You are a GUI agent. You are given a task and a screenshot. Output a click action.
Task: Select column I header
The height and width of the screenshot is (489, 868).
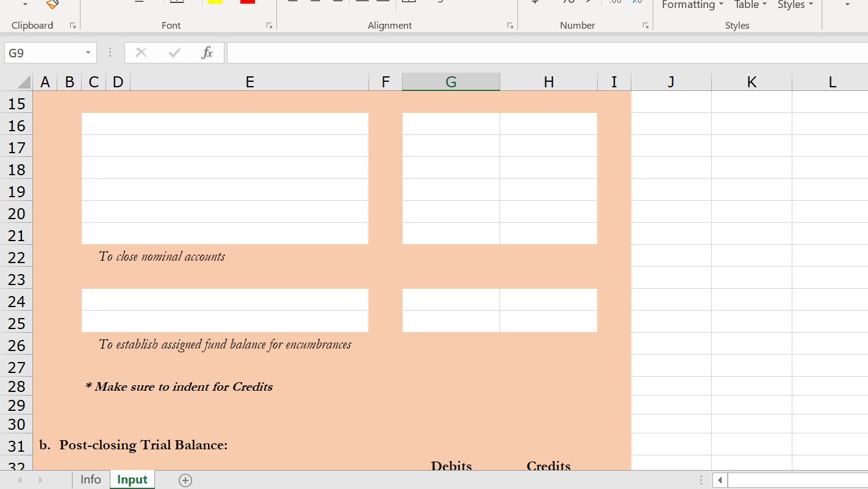(614, 82)
